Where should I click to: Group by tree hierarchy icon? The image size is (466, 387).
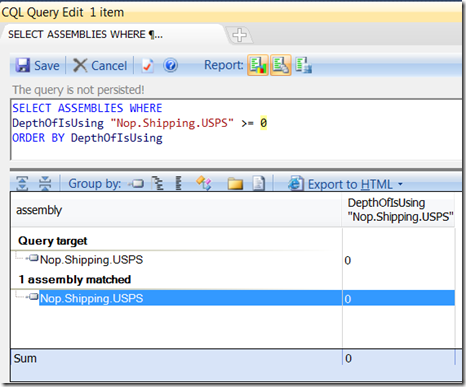[157, 183]
